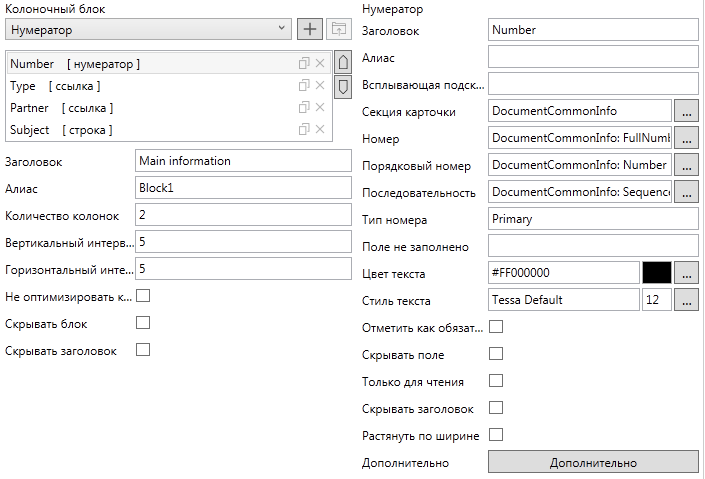Click the ellipsis button beside 'Последовательность'

[x=686, y=191]
